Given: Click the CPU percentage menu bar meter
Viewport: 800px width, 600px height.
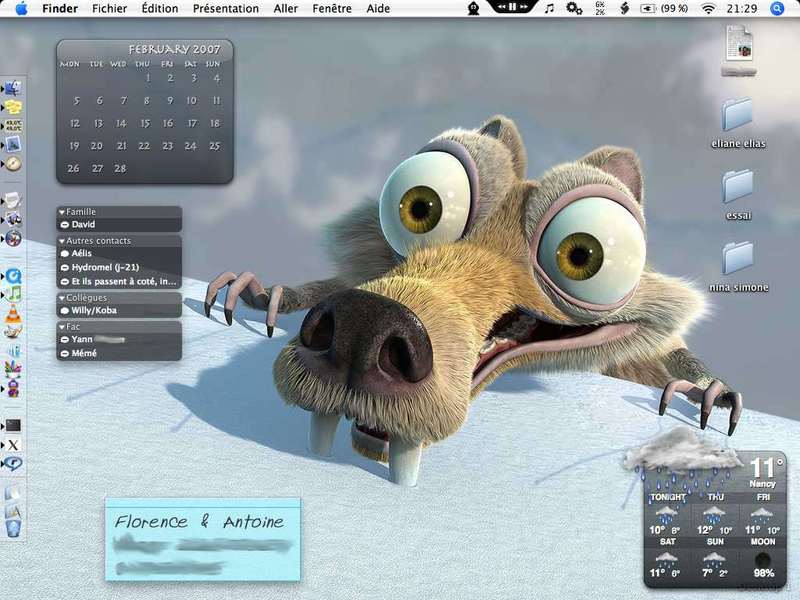Looking at the screenshot, I should [x=600, y=8].
